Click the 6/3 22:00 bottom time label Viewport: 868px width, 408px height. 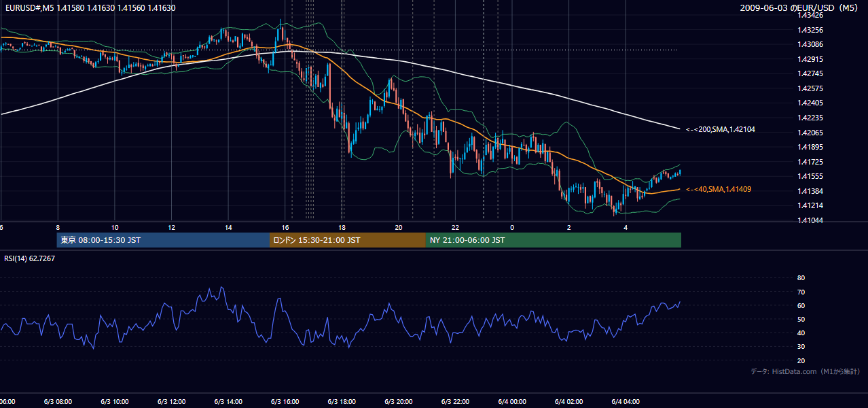click(x=455, y=402)
